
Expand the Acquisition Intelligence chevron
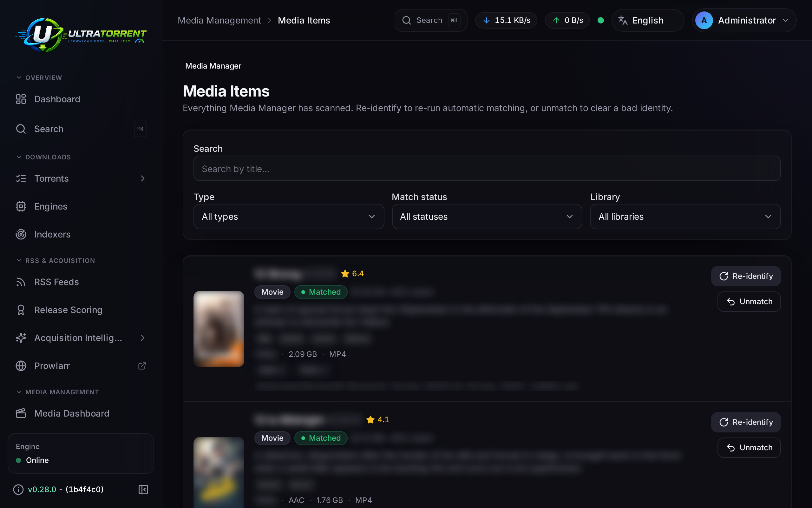143,338
